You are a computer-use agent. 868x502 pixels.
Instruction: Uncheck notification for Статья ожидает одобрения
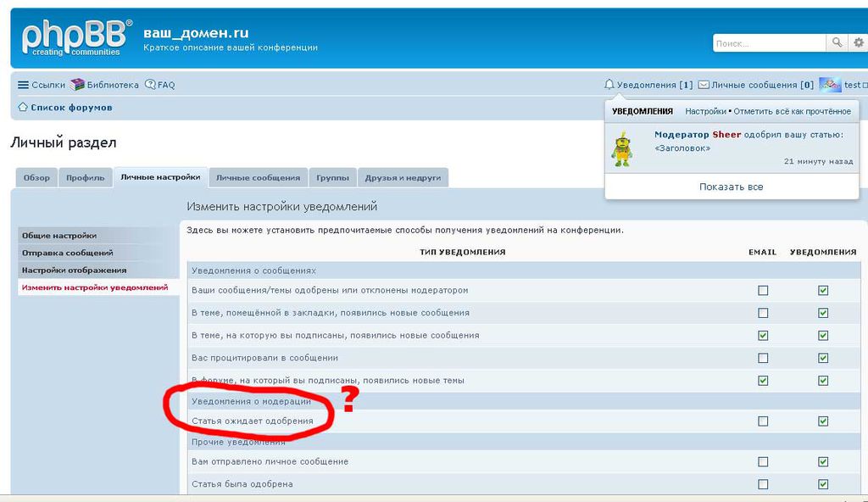(823, 421)
